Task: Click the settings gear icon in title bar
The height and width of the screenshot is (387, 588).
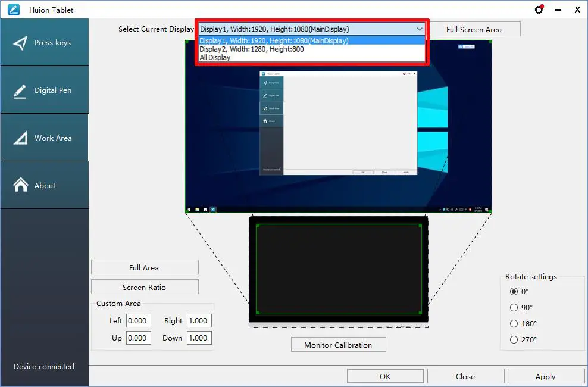Action: point(539,10)
